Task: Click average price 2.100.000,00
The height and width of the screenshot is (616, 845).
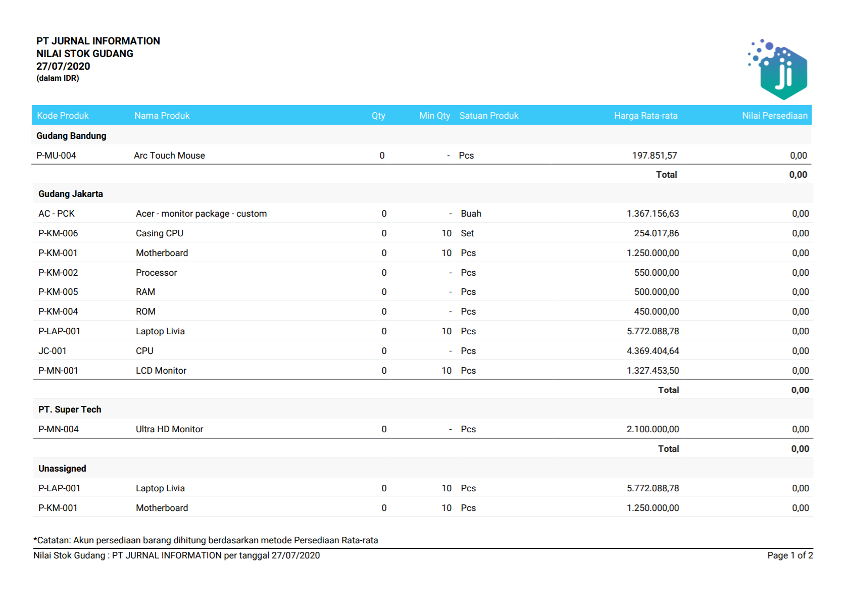Action: point(653,429)
